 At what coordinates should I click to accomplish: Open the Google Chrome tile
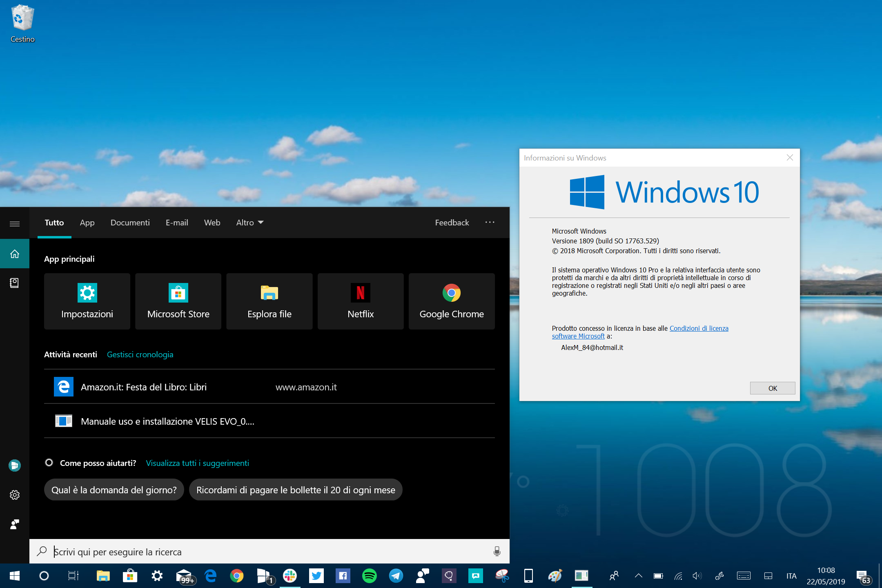pyautogui.click(x=452, y=301)
